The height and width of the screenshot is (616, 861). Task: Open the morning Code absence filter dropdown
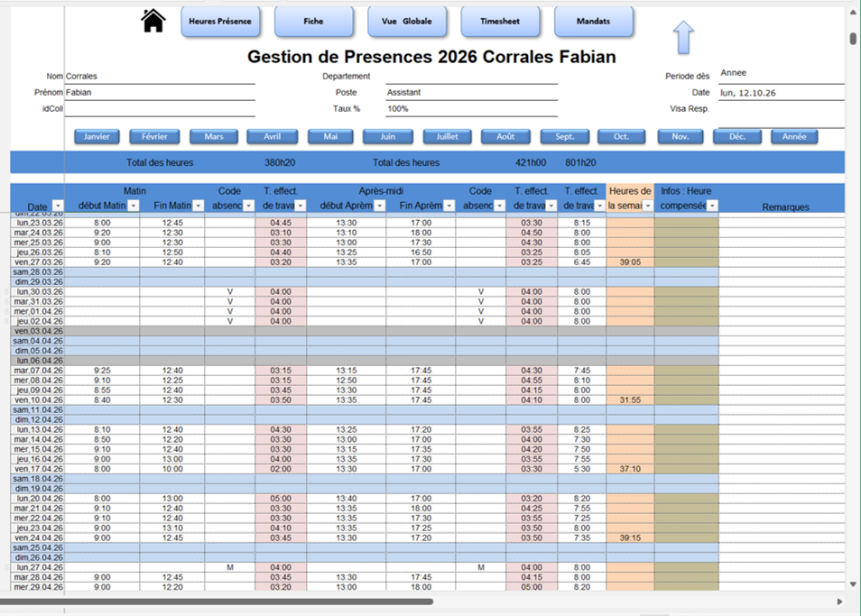(248, 205)
